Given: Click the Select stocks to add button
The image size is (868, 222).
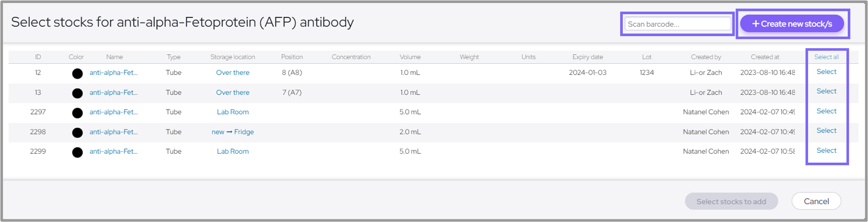Looking at the screenshot, I should pos(731,201).
